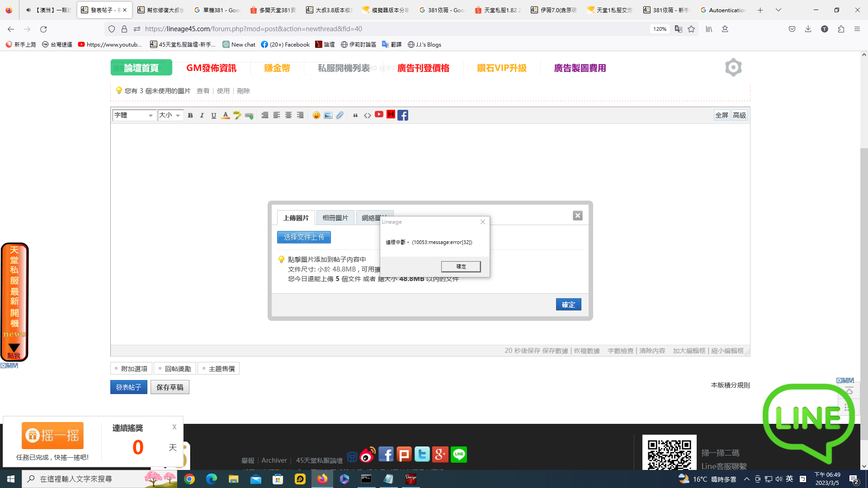Image resolution: width=868 pixels, height=488 pixels.
Task: Click the align right icon
Action: pos(300,115)
